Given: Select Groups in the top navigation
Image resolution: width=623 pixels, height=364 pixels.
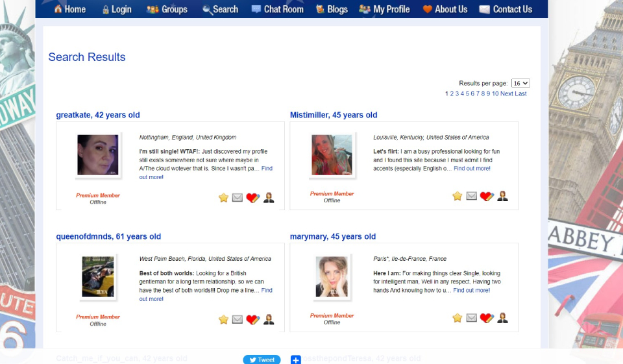Looking at the screenshot, I should (167, 9).
